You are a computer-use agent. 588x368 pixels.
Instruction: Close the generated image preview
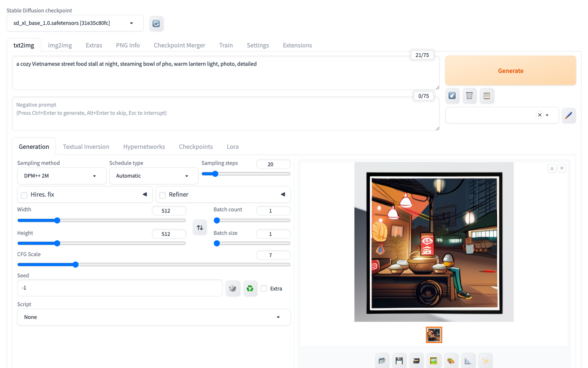point(562,168)
